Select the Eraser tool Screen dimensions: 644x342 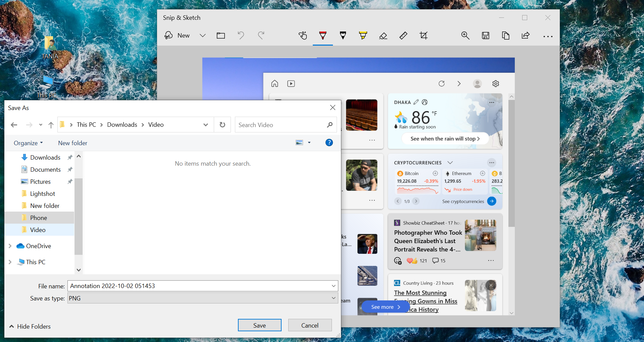(x=383, y=36)
